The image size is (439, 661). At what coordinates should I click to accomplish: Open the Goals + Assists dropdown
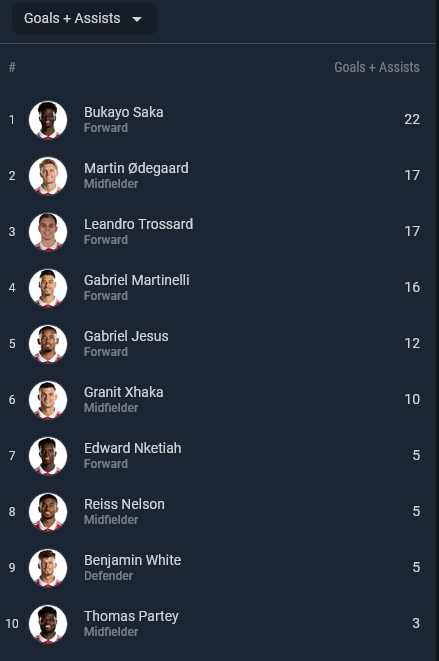pyautogui.click(x=84, y=19)
